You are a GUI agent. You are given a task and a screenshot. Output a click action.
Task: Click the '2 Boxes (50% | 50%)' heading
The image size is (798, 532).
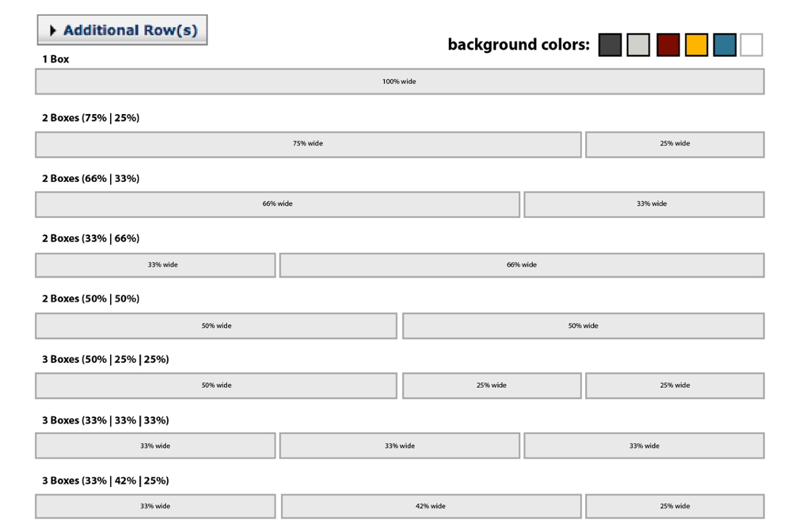[x=91, y=299]
